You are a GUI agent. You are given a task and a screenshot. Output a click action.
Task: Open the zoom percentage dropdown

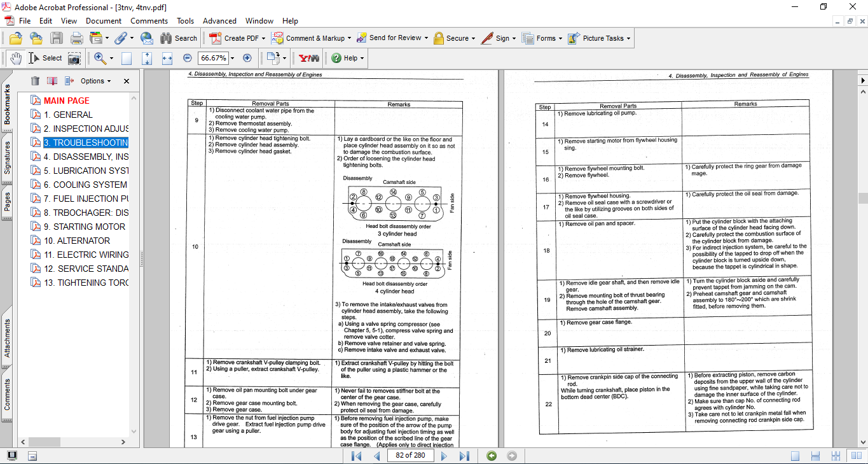(232, 58)
